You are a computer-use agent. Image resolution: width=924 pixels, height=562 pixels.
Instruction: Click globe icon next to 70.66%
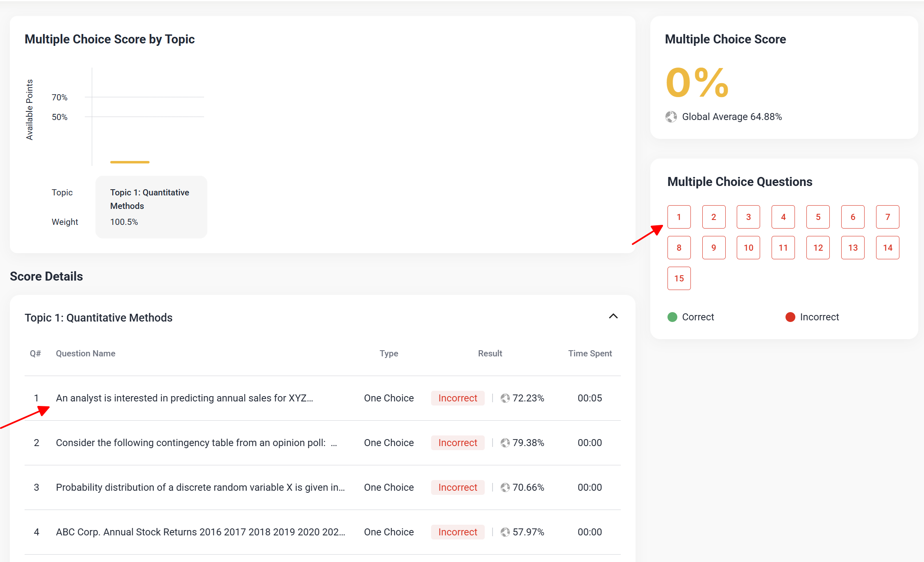505,487
